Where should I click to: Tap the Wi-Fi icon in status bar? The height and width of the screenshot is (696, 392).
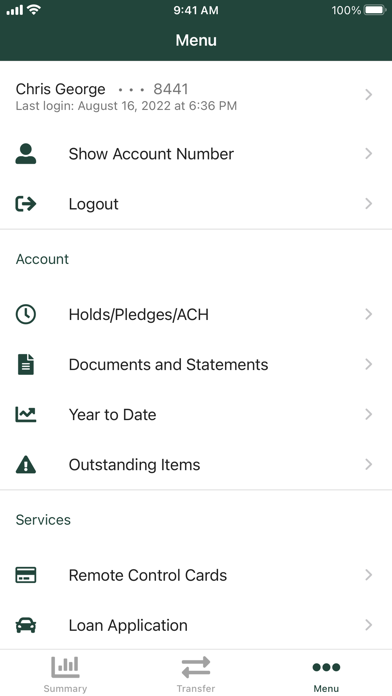[34, 9]
